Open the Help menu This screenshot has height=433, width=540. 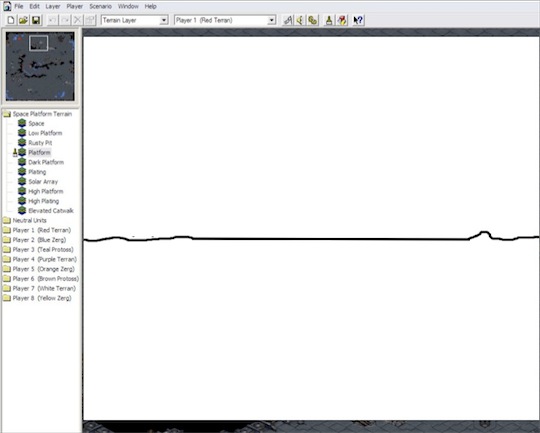click(150, 6)
